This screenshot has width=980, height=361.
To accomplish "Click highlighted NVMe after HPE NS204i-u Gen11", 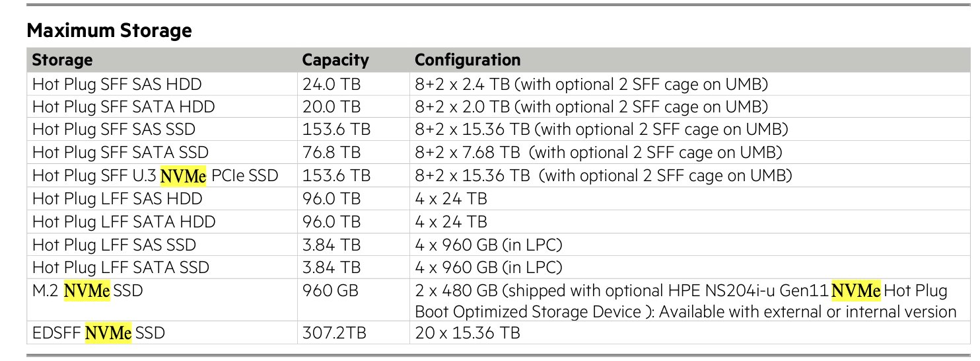I will point(855,291).
